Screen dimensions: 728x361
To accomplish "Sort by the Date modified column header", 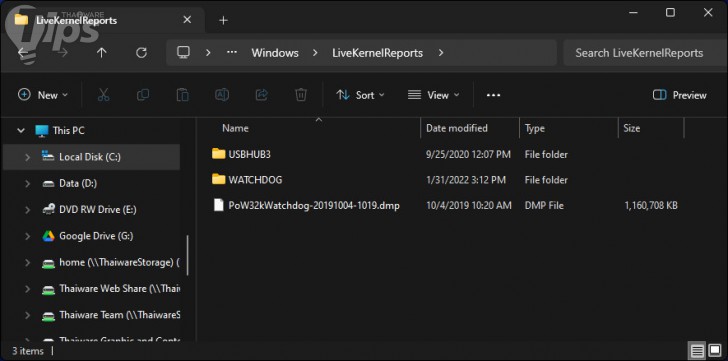I will pos(457,128).
